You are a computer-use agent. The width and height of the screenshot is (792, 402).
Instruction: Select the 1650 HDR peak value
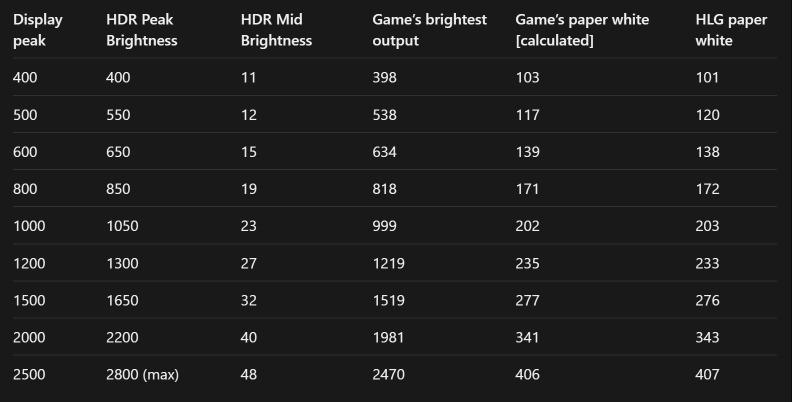(x=122, y=300)
